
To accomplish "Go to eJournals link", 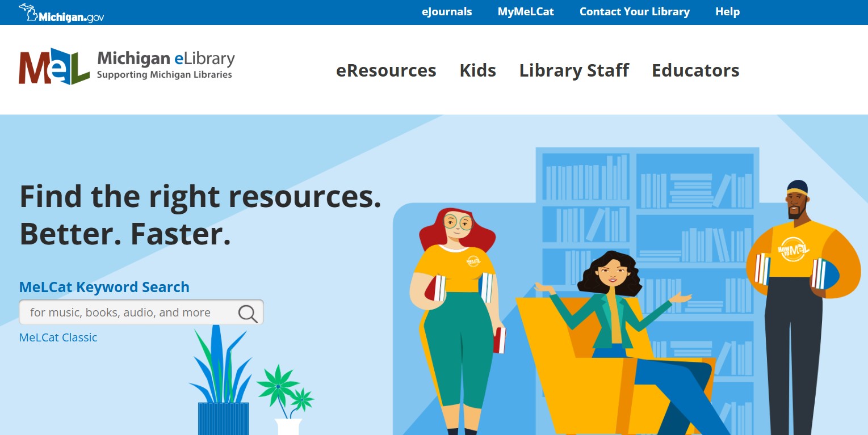I will (447, 12).
